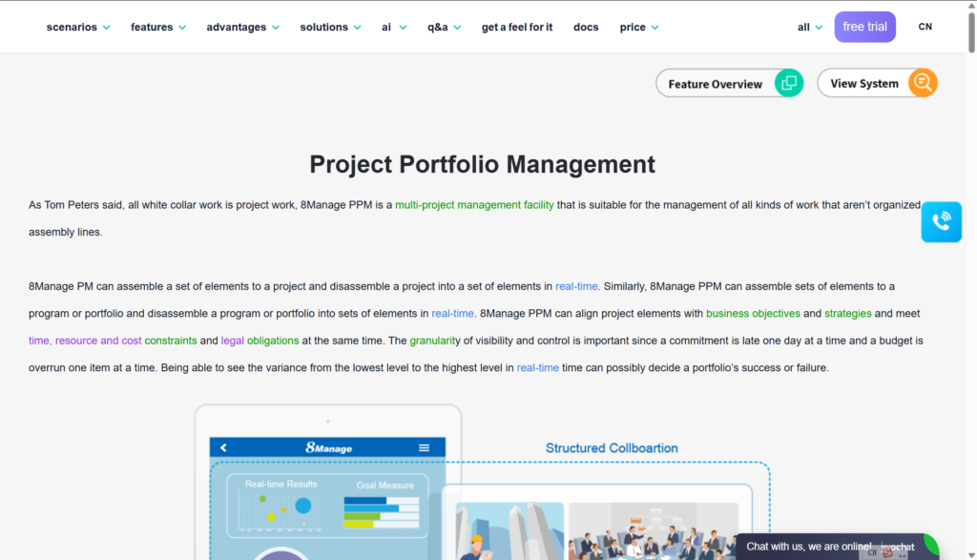This screenshot has width=977, height=560.
Task: Click the blue phone call icon
Action: [x=942, y=221]
